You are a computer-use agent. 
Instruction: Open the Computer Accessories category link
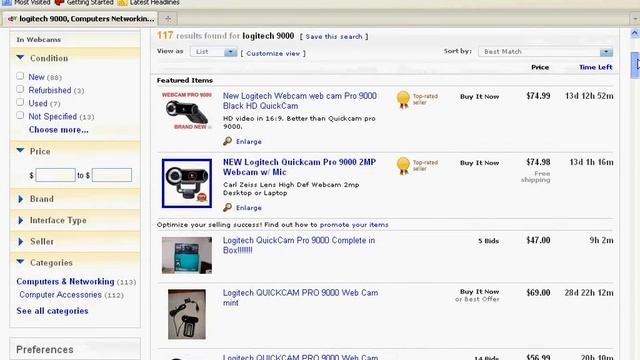[x=60, y=295]
